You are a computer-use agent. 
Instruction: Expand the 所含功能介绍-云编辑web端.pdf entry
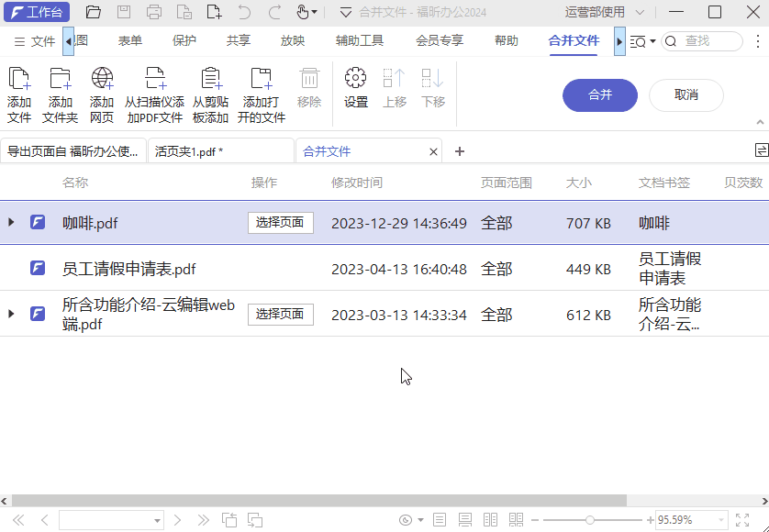pos(10,314)
